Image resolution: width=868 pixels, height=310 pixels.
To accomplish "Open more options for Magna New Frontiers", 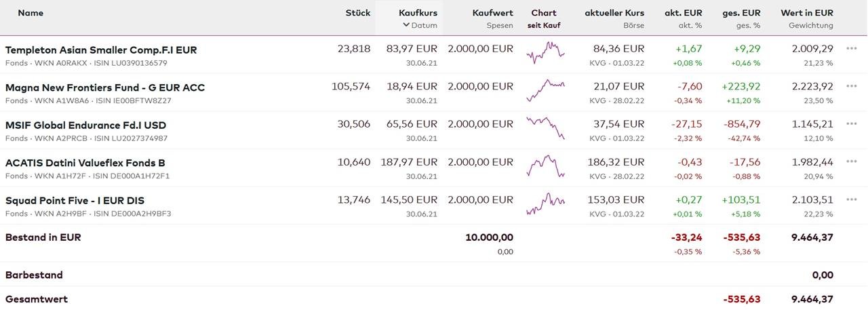I will coord(852,86).
